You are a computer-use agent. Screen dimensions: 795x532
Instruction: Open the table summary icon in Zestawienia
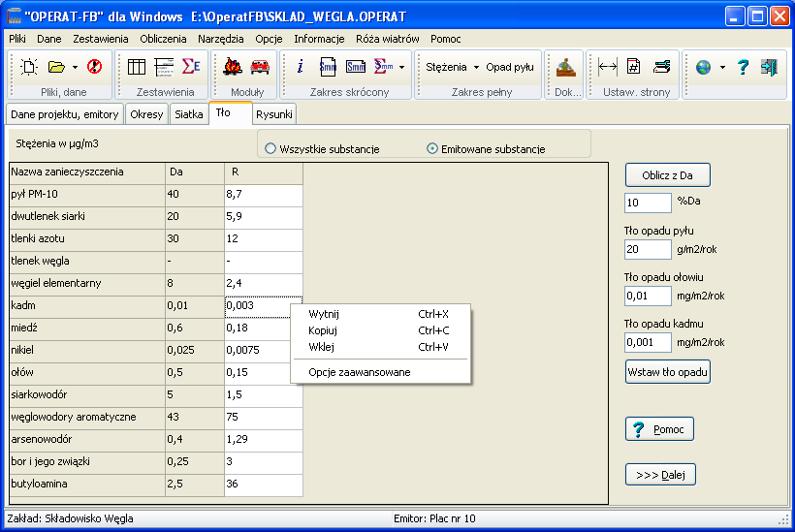[x=137, y=67]
